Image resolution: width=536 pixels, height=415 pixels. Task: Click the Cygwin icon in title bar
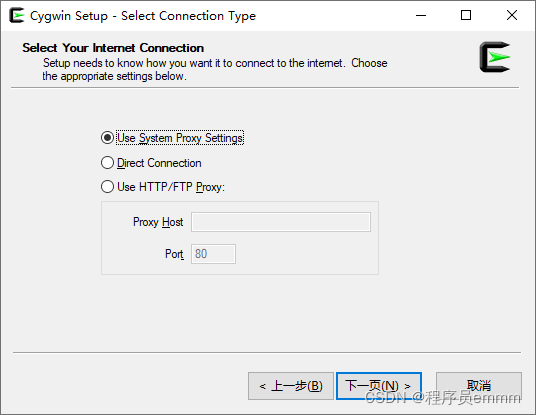16,15
